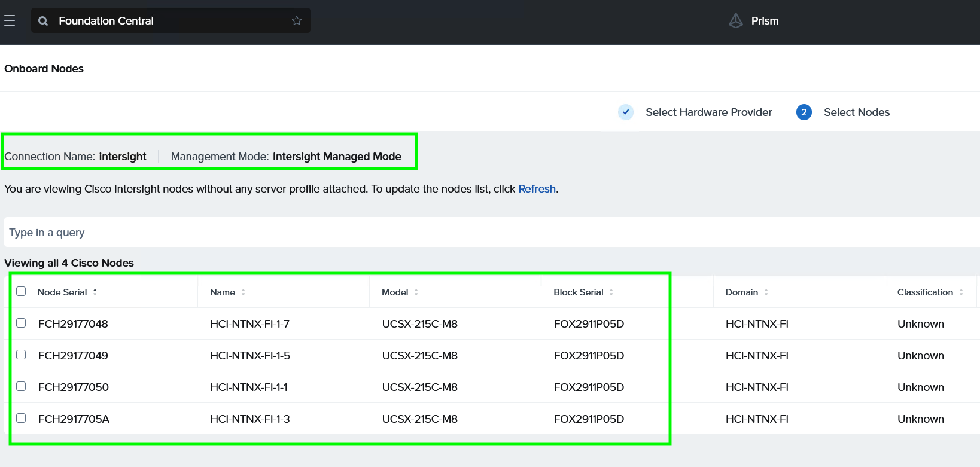Image resolution: width=980 pixels, height=467 pixels.
Task: Click the completed step checkmark icon
Action: tap(626, 112)
